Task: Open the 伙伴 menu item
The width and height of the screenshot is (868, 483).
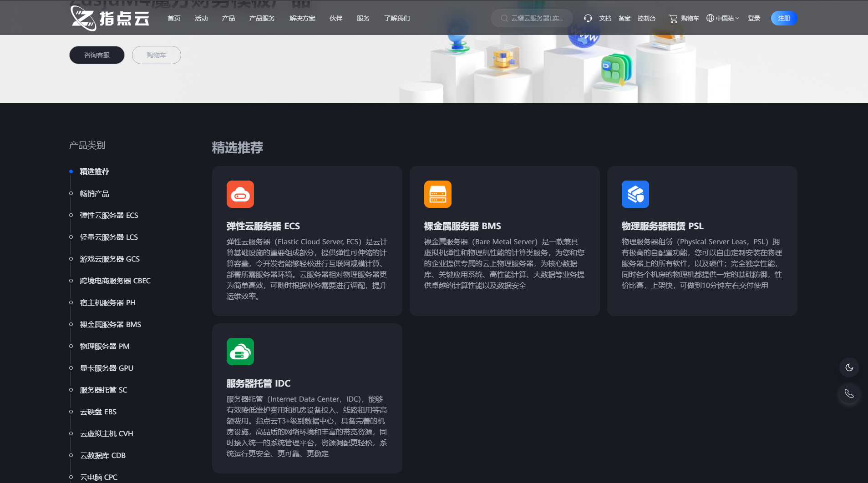Action: click(336, 18)
